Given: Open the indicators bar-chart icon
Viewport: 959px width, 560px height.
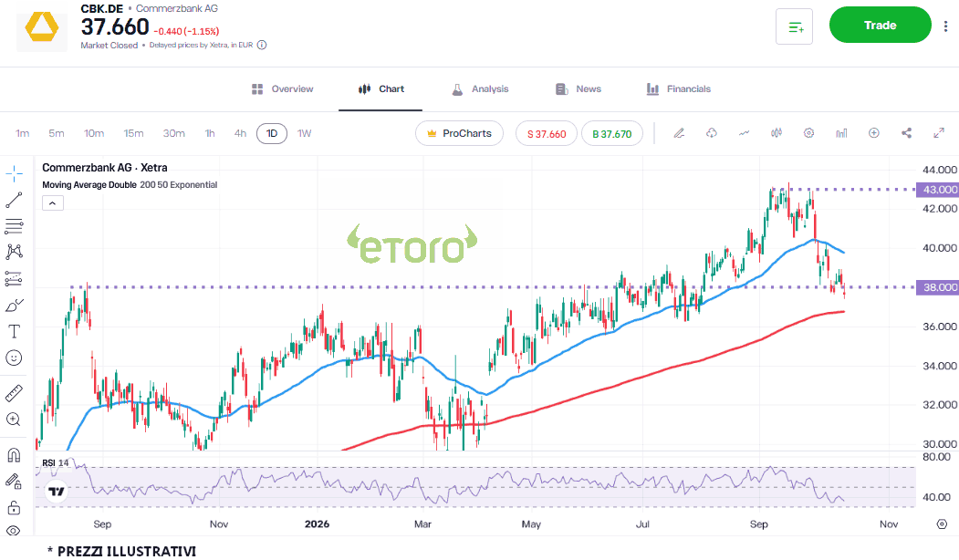Looking at the screenshot, I should (841, 133).
